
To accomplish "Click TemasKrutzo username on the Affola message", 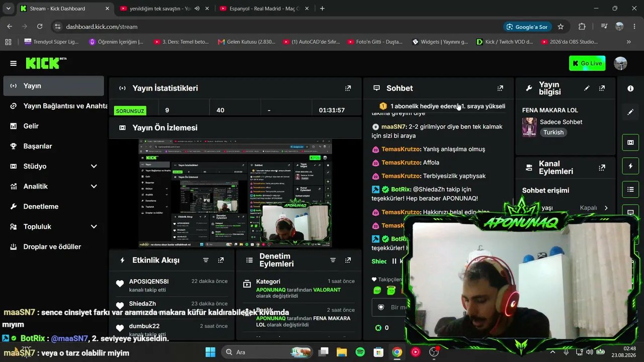I will [400, 162].
